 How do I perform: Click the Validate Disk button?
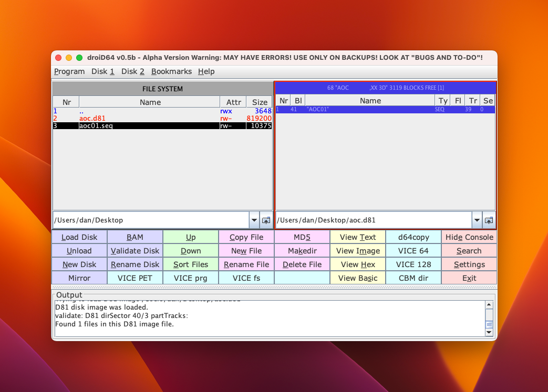(x=135, y=251)
